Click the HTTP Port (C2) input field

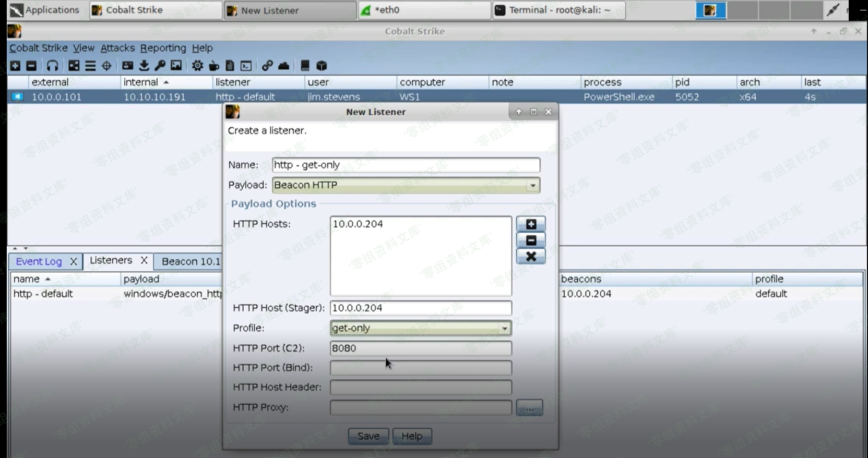420,348
